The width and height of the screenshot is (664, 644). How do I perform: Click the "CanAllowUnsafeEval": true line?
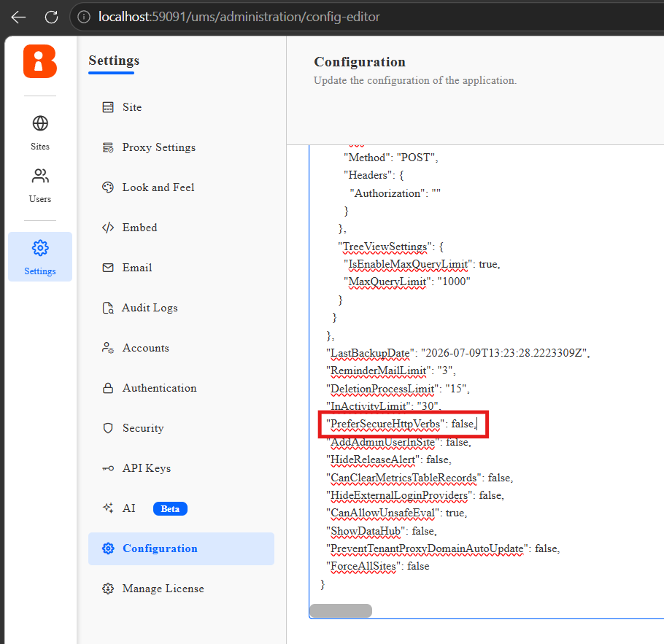[x=396, y=513]
